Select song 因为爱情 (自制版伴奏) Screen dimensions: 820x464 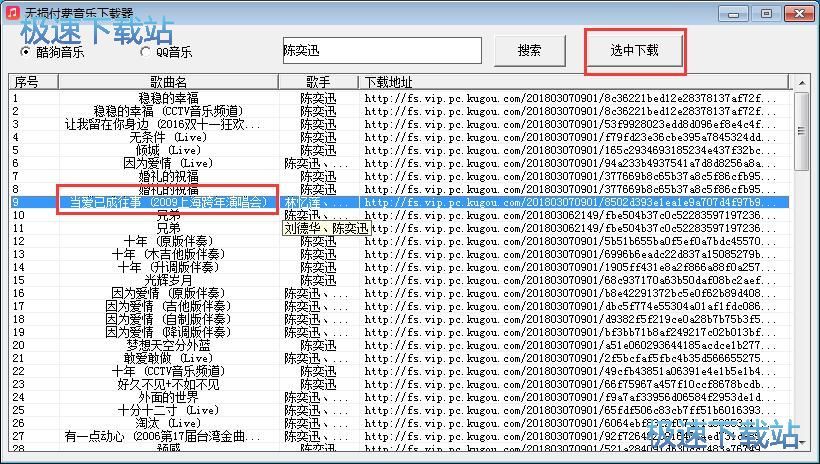[x=168, y=319]
